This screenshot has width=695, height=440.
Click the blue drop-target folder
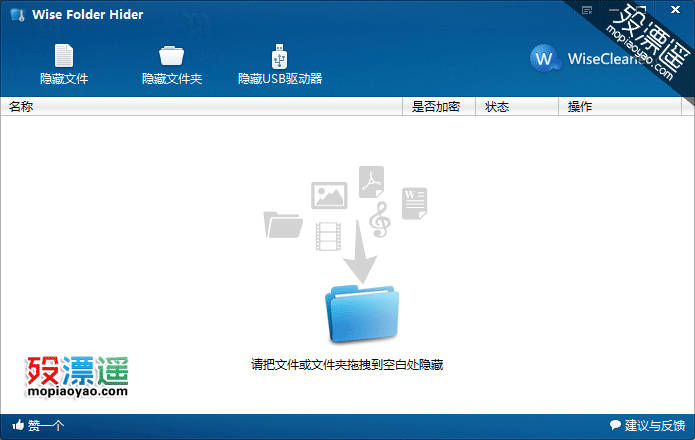362,314
